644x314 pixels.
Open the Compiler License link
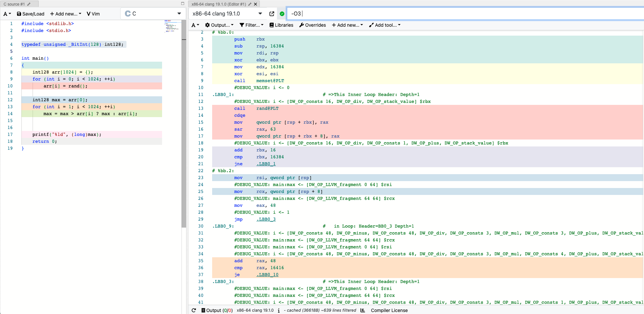point(389,310)
